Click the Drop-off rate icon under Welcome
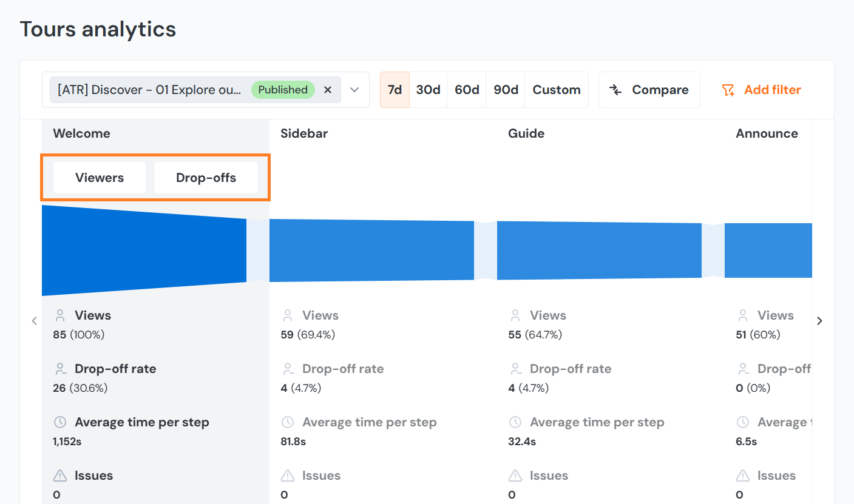The height and width of the screenshot is (504, 854). pyautogui.click(x=60, y=369)
